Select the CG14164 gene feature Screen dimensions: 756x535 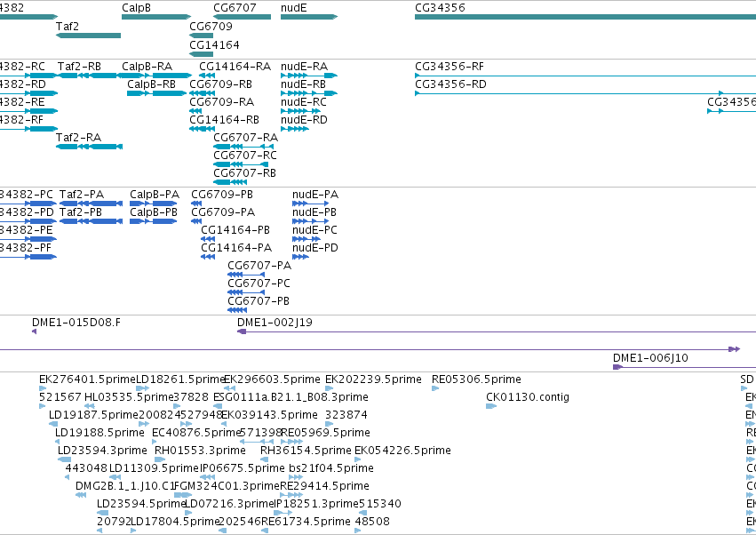pos(201,54)
